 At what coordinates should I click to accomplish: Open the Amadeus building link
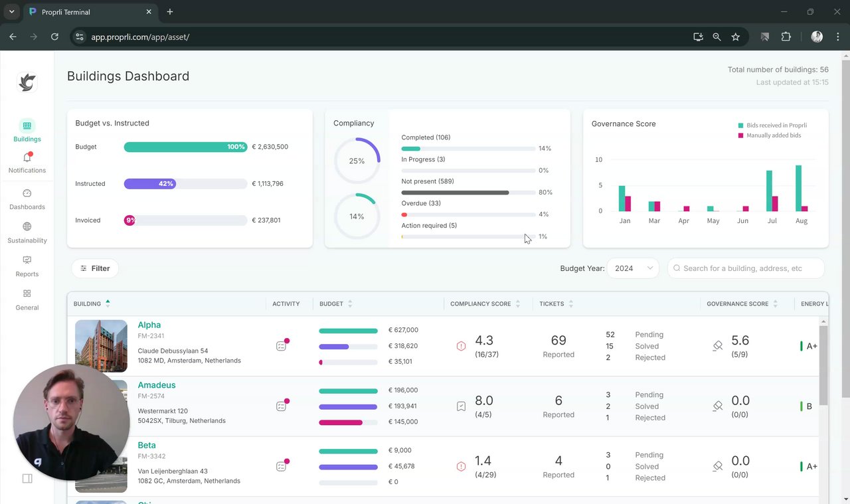click(x=157, y=385)
